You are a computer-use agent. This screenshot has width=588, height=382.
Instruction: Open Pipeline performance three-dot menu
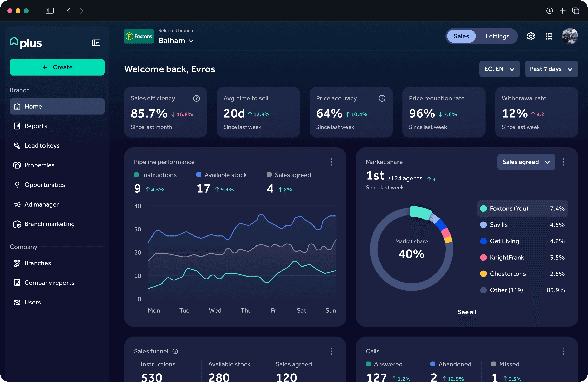click(x=331, y=162)
